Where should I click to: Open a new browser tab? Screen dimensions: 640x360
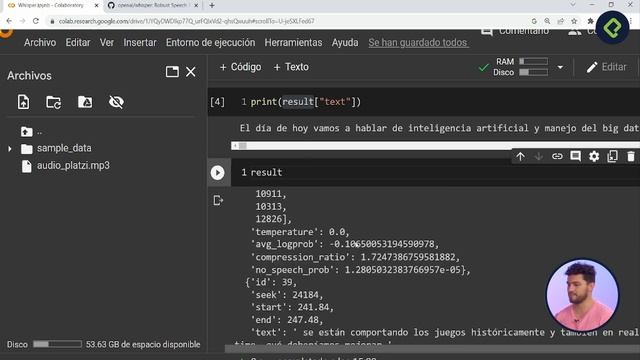click(x=212, y=6)
